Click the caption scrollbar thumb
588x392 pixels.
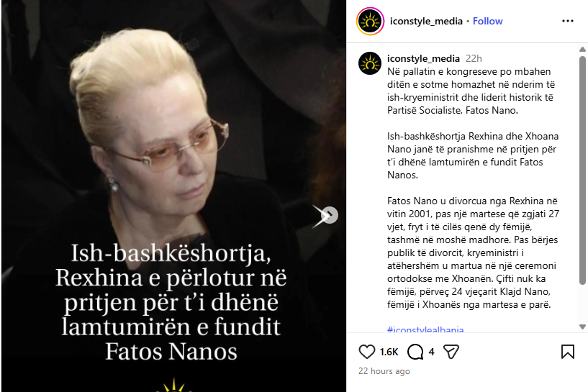[x=582, y=170]
